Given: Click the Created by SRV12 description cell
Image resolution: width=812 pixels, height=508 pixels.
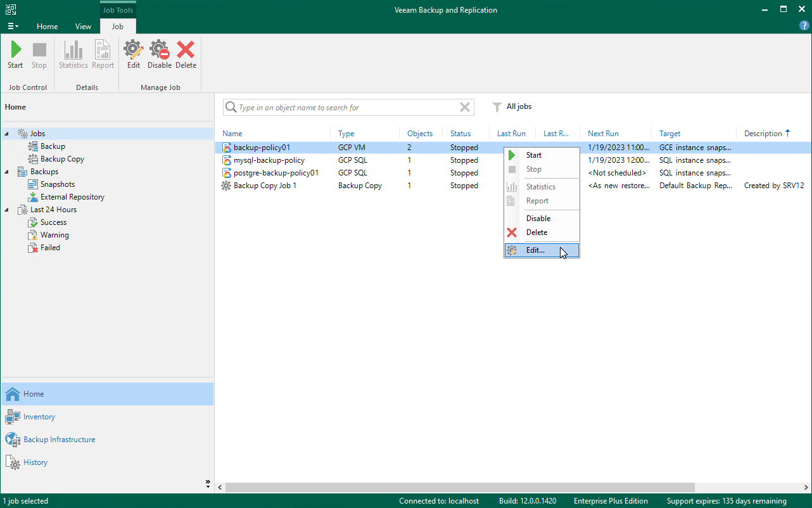Looking at the screenshot, I should (774, 186).
